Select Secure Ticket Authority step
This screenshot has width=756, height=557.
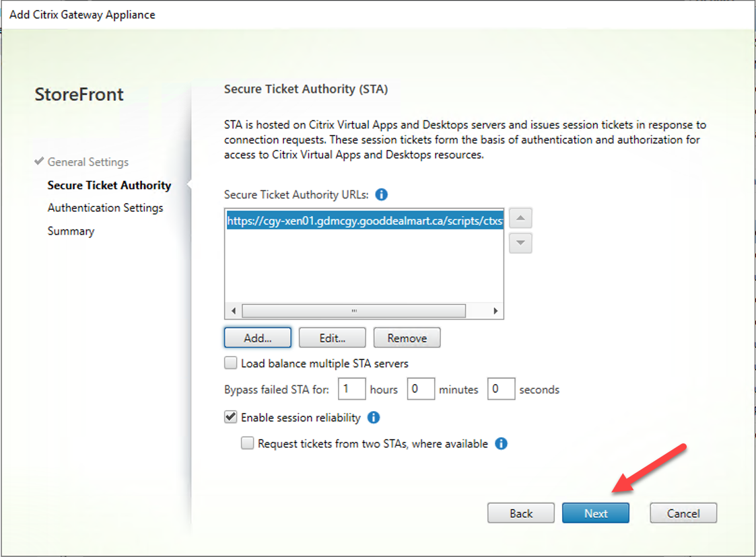click(109, 186)
